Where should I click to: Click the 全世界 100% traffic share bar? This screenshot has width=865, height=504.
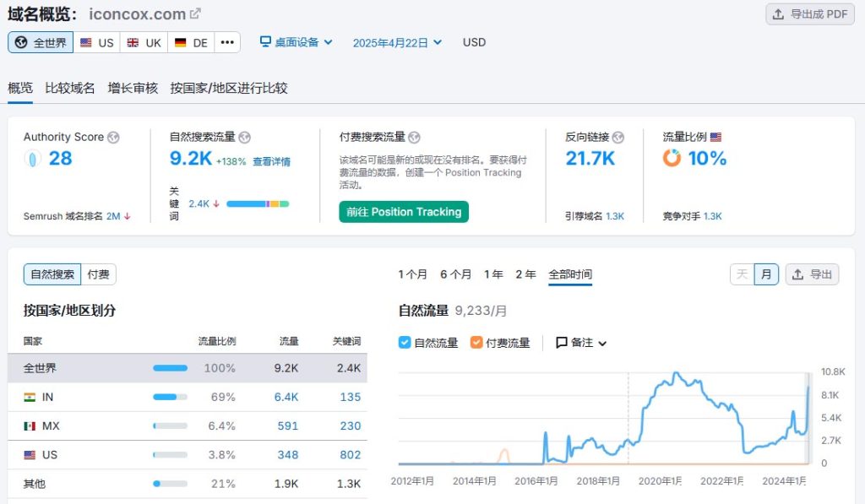[x=170, y=368]
